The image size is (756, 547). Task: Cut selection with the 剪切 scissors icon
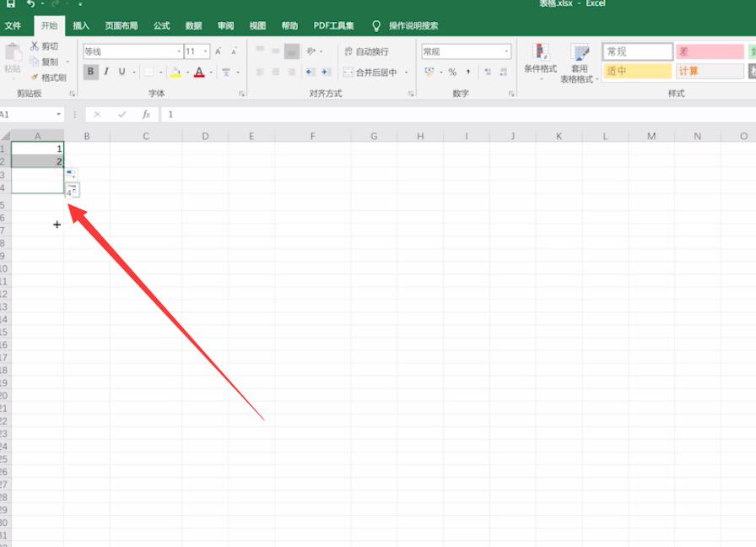coord(44,46)
